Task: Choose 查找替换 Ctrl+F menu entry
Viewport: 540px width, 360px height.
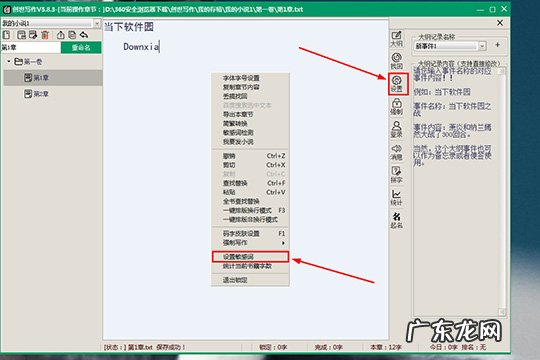Action: [x=250, y=183]
